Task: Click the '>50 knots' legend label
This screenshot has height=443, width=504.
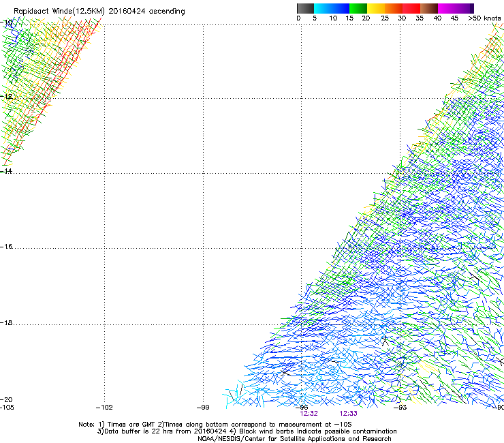Action: click(x=484, y=18)
